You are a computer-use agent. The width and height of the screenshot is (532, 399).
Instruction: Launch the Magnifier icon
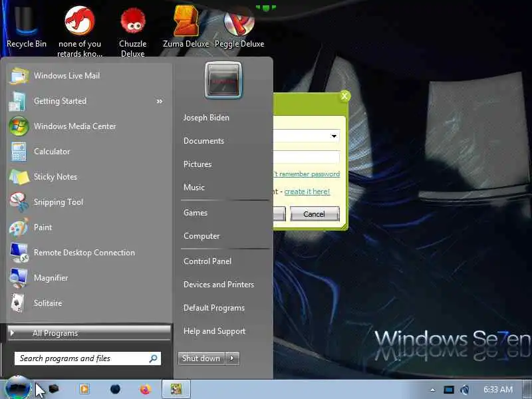click(19, 278)
